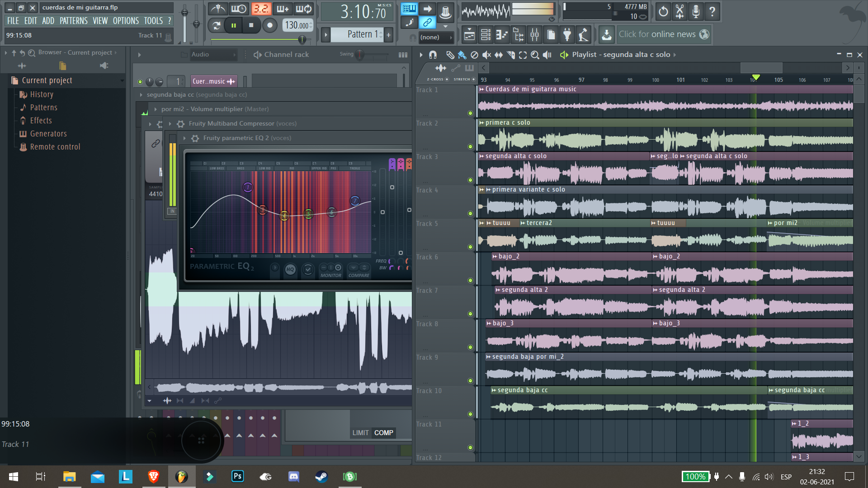Click the help question mark icon
This screenshot has height=488, width=868.
click(712, 12)
